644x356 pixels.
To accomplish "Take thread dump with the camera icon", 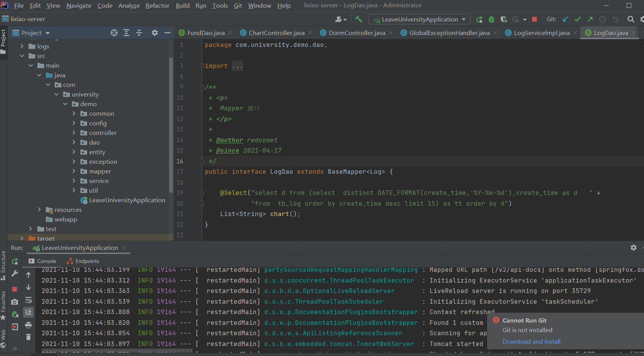I will point(15,302).
